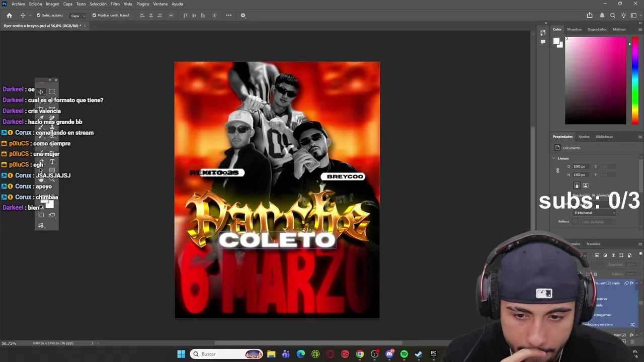This screenshot has width=644, height=362.
Task: Click the link width and height chain icon
Action: (x=557, y=170)
